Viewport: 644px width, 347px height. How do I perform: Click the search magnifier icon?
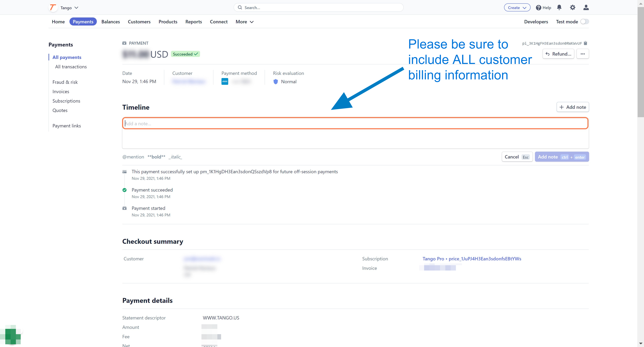click(x=240, y=8)
